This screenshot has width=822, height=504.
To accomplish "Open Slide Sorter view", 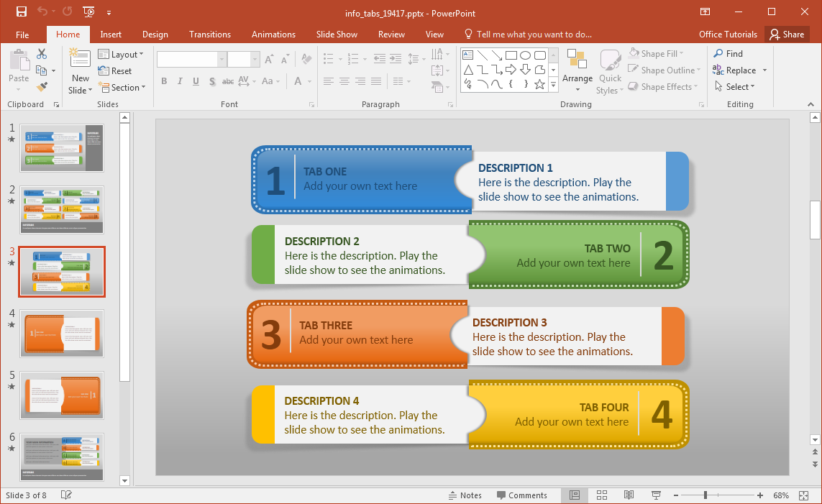I will [602, 495].
